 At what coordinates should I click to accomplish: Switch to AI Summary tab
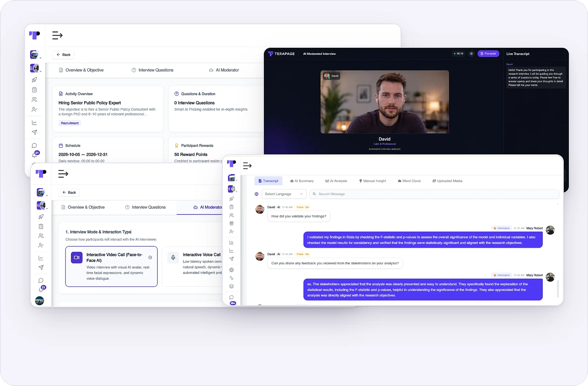click(302, 181)
